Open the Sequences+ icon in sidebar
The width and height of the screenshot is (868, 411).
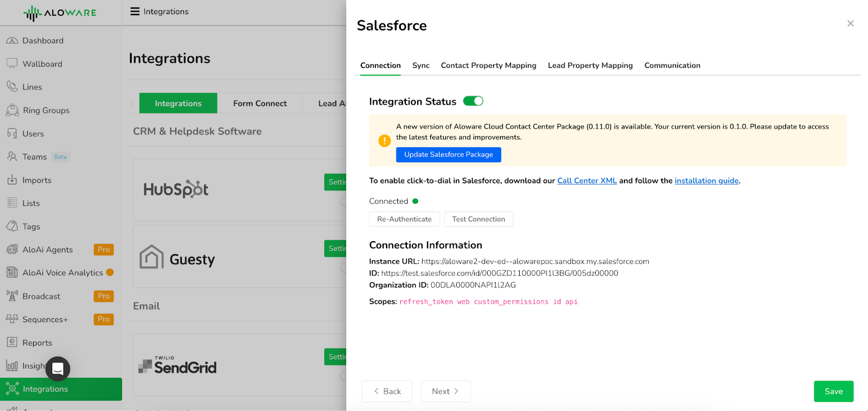click(12, 319)
